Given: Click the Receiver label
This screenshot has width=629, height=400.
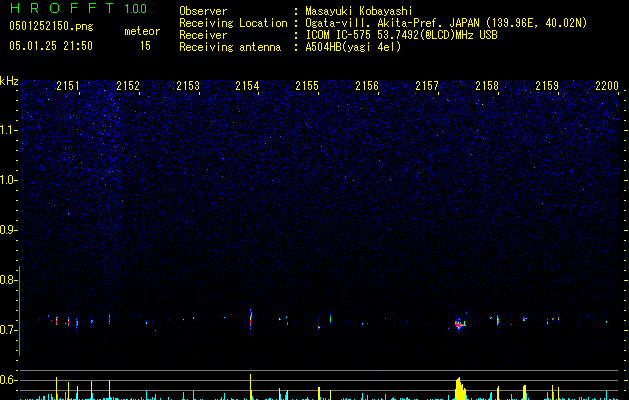Looking at the screenshot, I should pos(203,35).
